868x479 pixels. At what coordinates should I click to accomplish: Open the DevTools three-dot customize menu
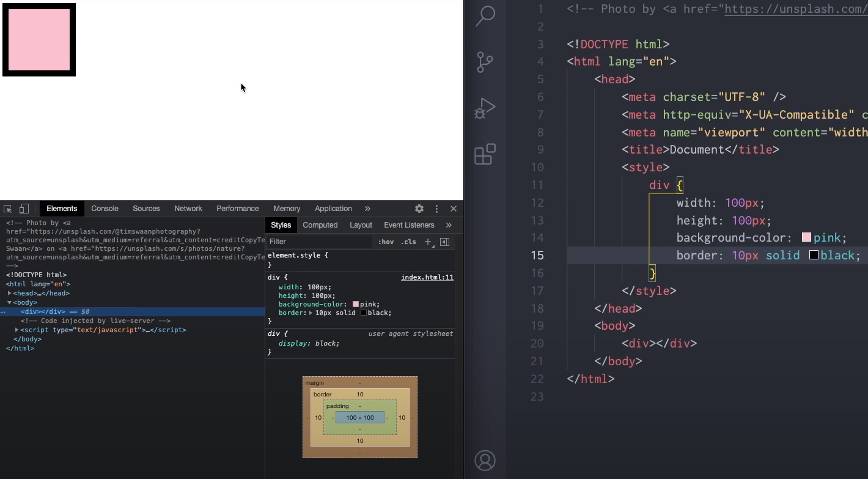[x=436, y=209]
